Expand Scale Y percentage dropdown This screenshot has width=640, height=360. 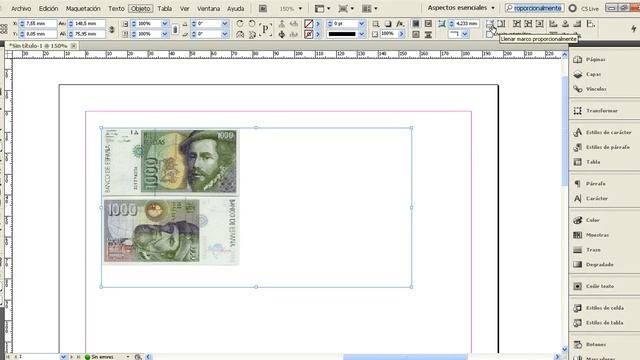(x=164, y=34)
